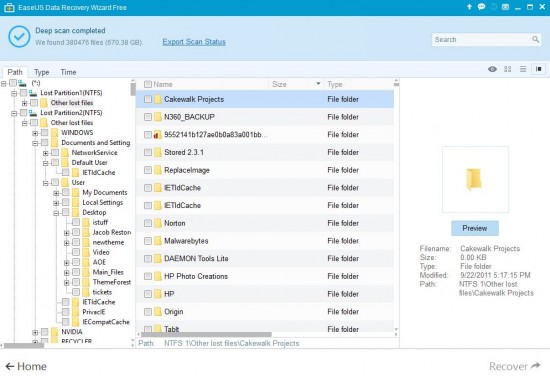550x384 pixels.
Task: Click Lost Partition1 drive icon
Action: tap(33, 93)
